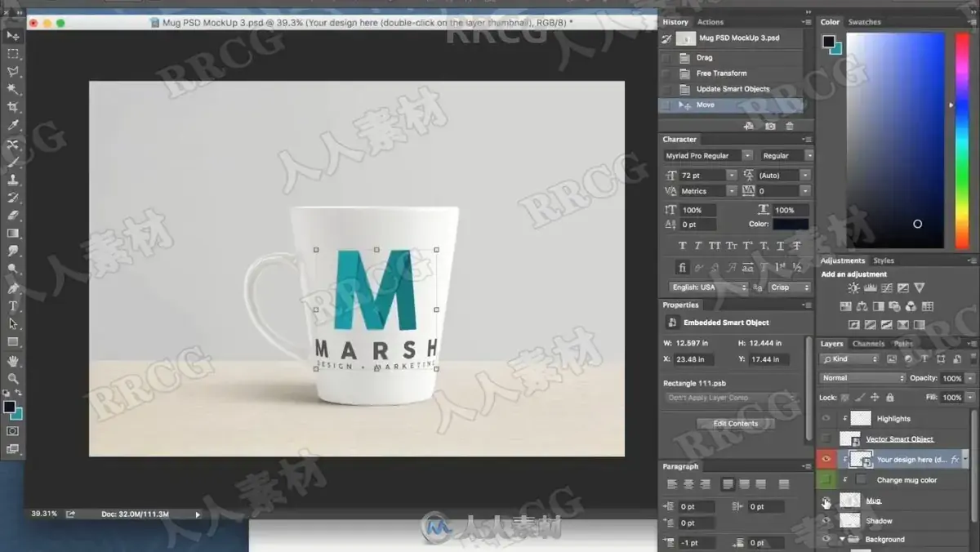Open the (Auto) leading dropdown
The width and height of the screenshot is (980, 552).
[805, 175]
